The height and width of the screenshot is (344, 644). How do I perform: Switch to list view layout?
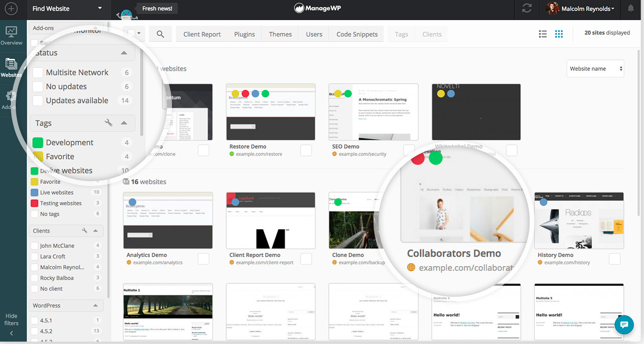(543, 34)
